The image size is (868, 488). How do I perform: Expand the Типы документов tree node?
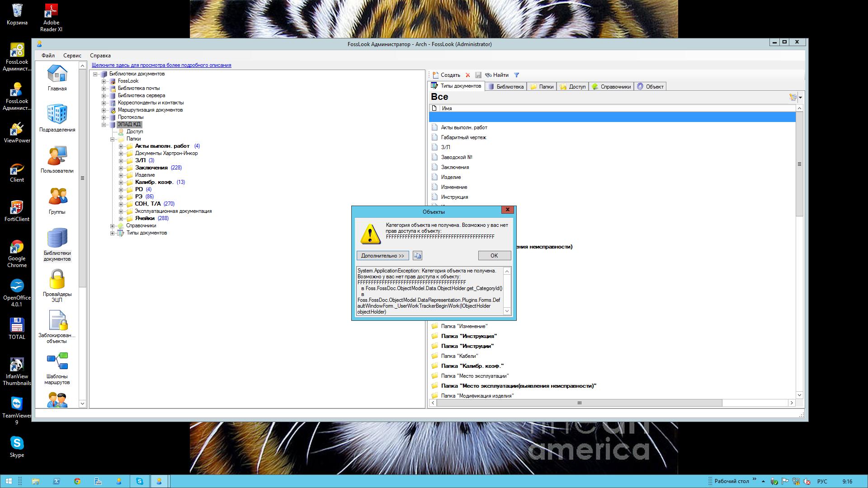tap(113, 233)
